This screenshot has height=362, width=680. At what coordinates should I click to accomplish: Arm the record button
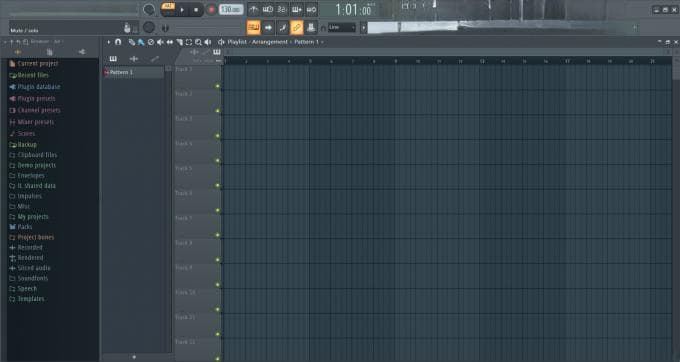tap(211, 10)
